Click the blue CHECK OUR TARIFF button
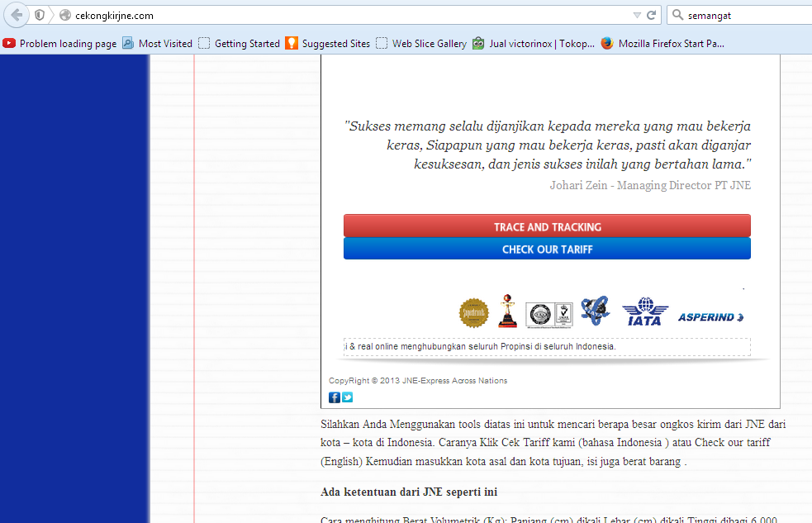812x523 pixels. pos(547,249)
